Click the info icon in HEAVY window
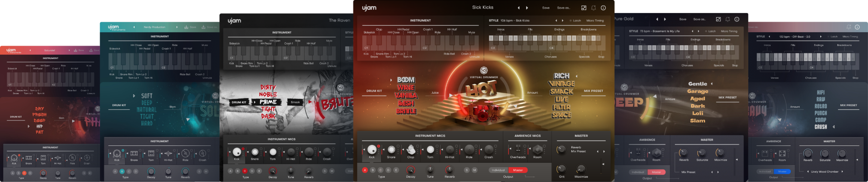The height and width of the screenshot is (182, 868). click(x=857, y=27)
